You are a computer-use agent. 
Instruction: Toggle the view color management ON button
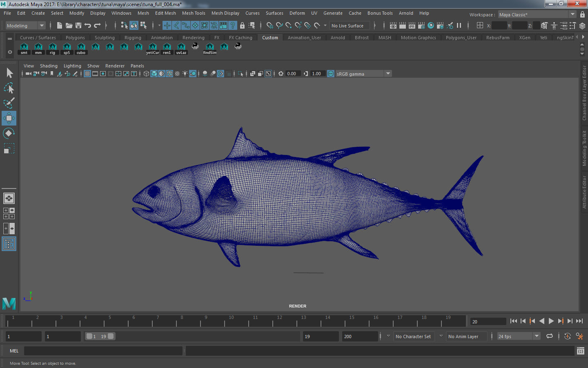pyautogui.click(x=331, y=74)
